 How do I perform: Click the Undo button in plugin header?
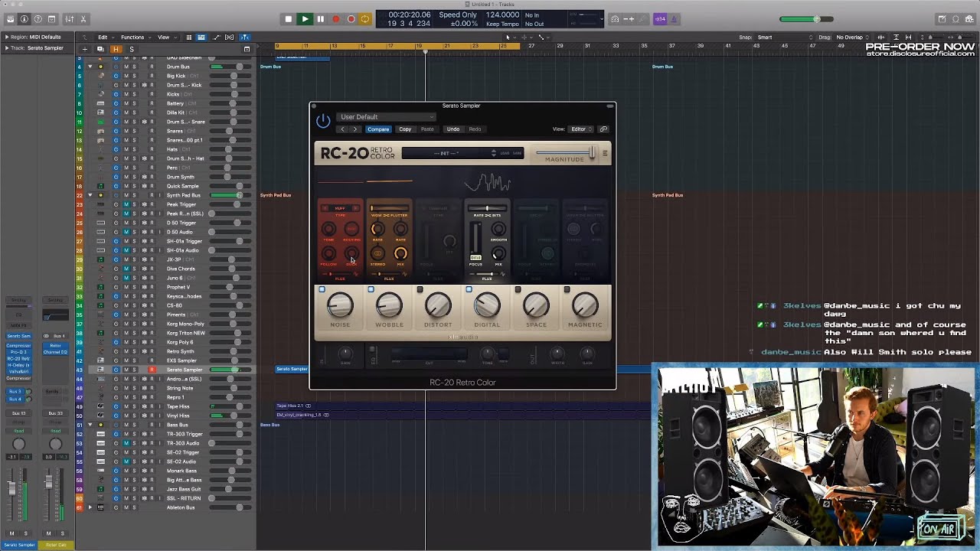[453, 129]
